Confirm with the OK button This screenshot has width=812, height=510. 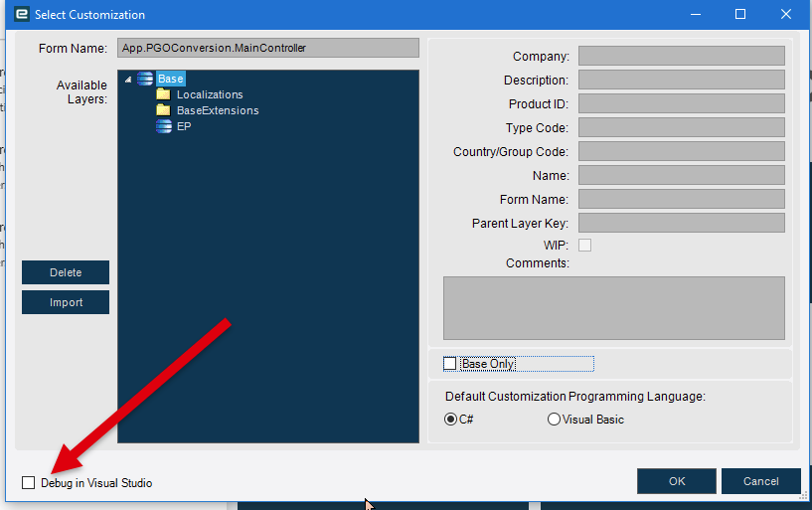tap(676, 481)
